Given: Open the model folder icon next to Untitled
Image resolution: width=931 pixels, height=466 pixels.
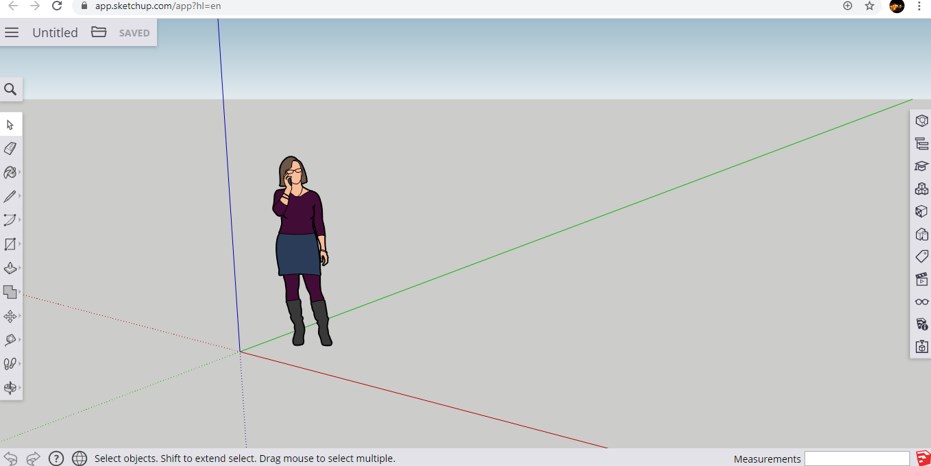Looking at the screenshot, I should point(99,32).
